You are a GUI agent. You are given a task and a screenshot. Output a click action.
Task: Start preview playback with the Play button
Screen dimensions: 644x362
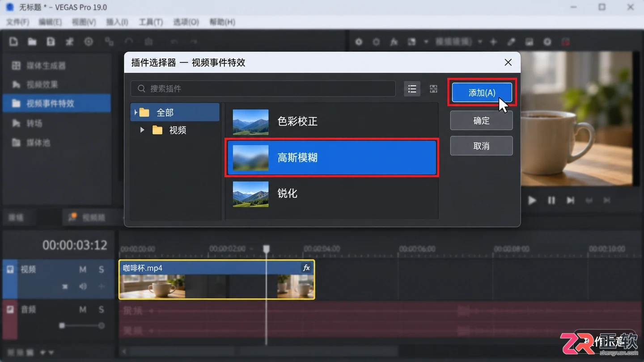(532, 200)
